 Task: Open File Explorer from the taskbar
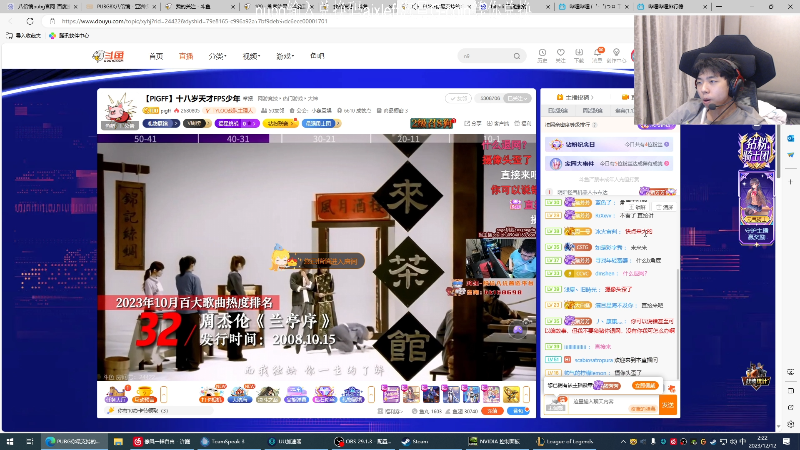118,441
